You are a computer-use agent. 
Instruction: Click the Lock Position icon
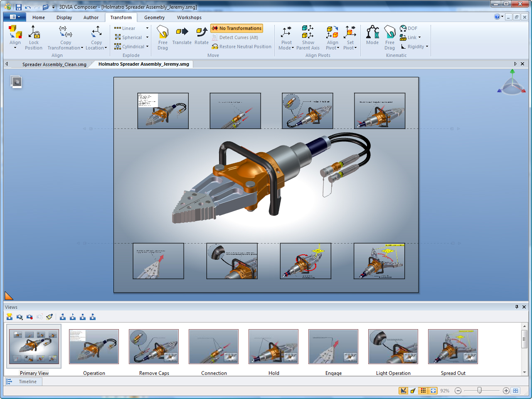pyautogui.click(x=34, y=37)
